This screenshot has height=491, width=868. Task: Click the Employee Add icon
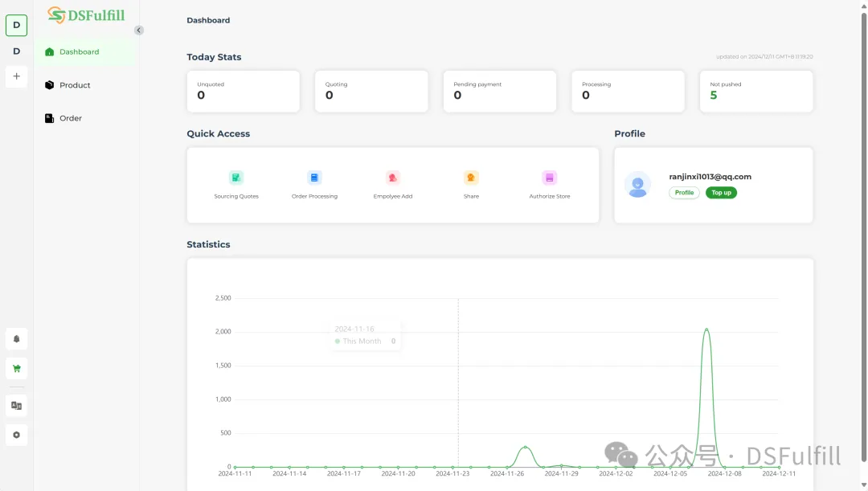(x=393, y=178)
